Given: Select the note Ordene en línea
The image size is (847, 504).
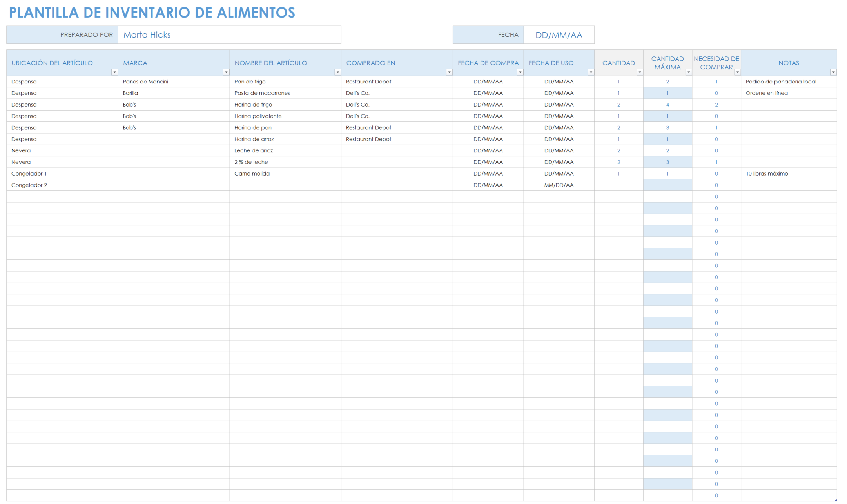Looking at the screenshot, I should (x=789, y=93).
